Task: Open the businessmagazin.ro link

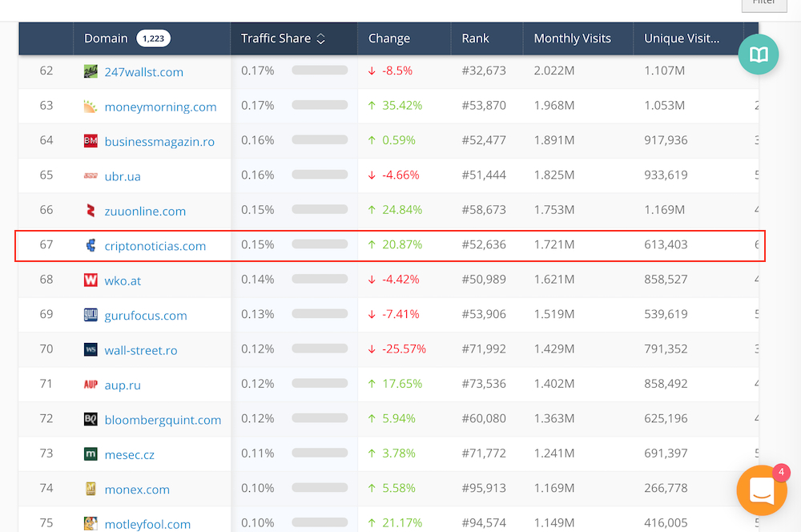Action: (159, 142)
